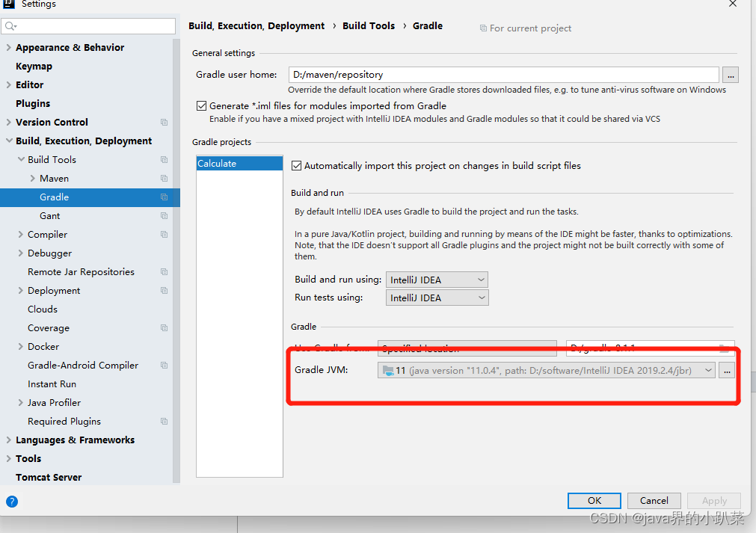756x533 pixels.
Task: Click the Build, Execution, Deployment breadcrumb
Action: pos(256,26)
